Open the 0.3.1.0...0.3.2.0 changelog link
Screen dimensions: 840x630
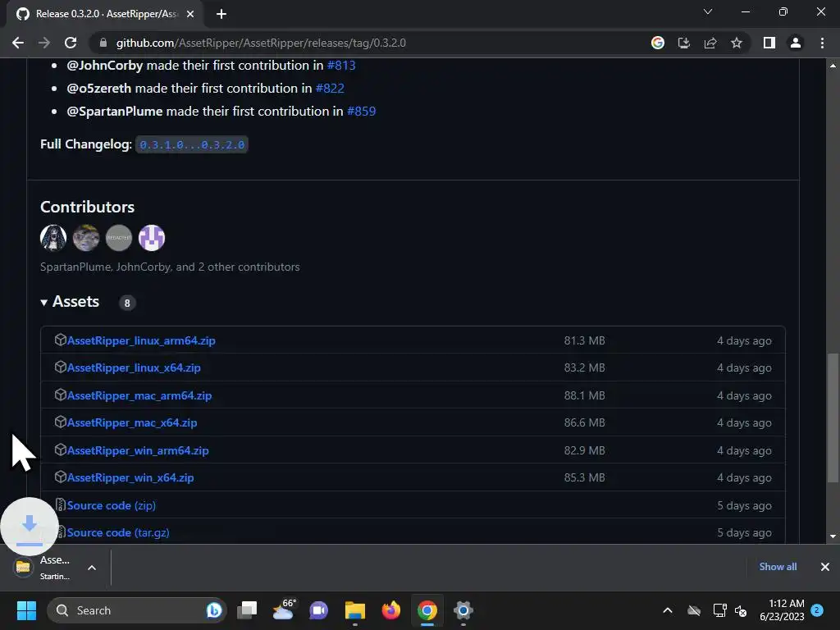point(192,144)
